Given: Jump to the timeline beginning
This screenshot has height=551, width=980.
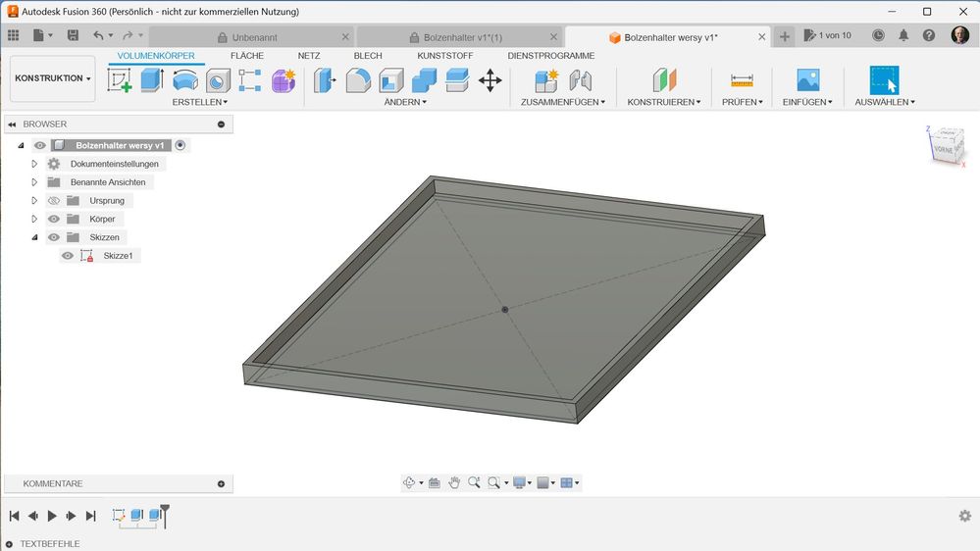Looking at the screenshot, I should point(15,516).
